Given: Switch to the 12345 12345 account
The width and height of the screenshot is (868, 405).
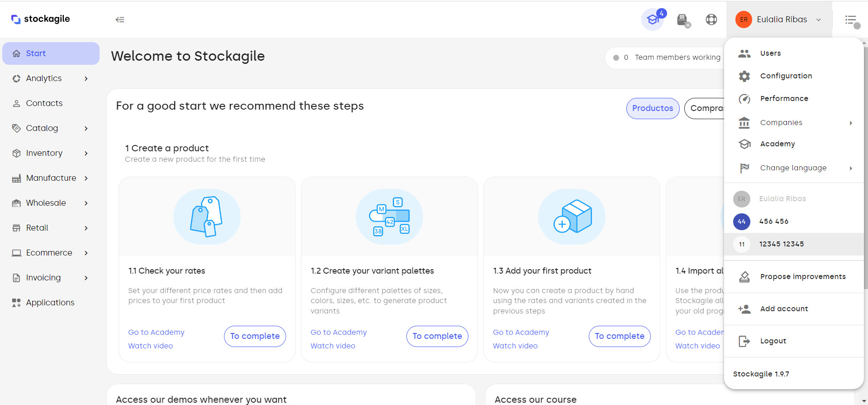Looking at the screenshot, I should pyautogui.click(x=794, y=244).
